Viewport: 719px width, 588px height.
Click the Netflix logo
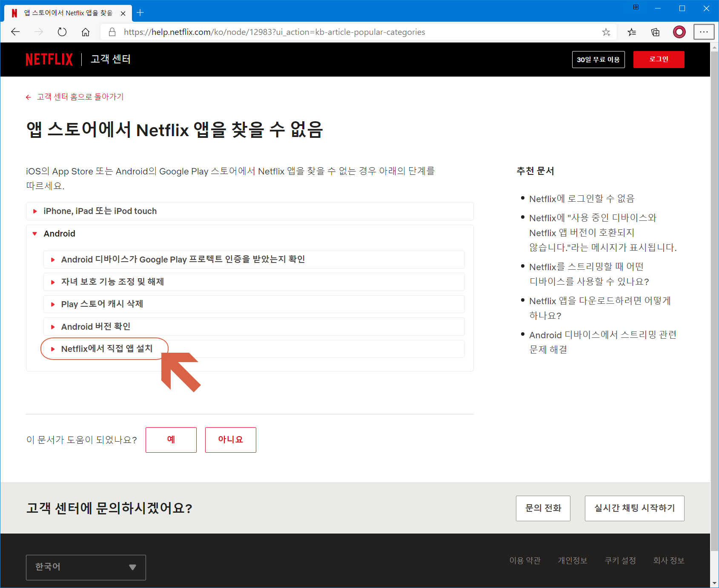pyautogui.click(x=49, y=60)
